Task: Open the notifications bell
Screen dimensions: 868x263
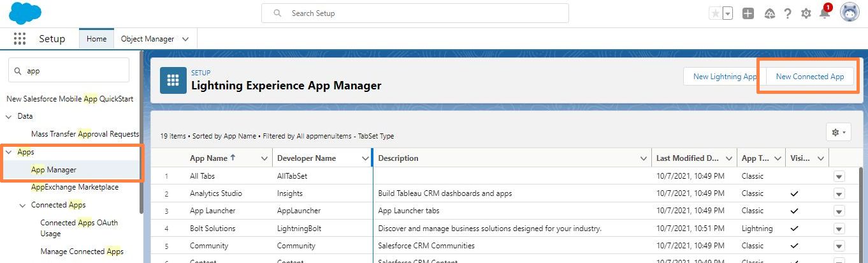Action: pos(825,13)
